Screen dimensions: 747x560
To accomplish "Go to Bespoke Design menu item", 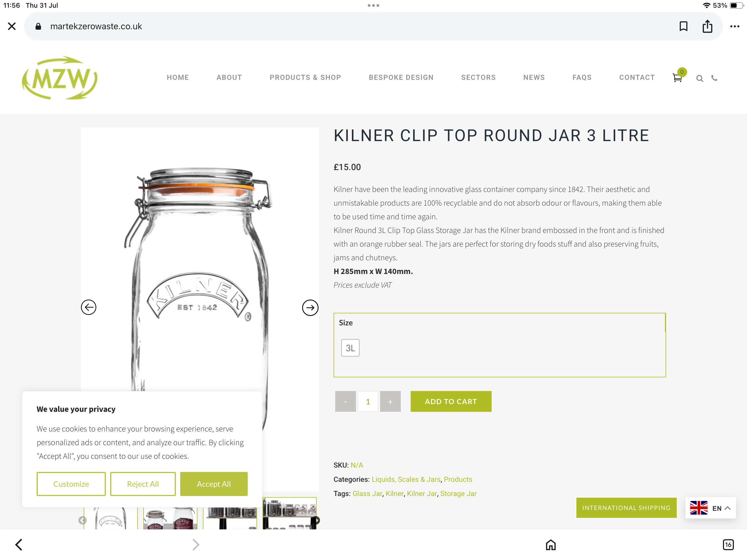I will pyautogui.click(x=401, y=77).
